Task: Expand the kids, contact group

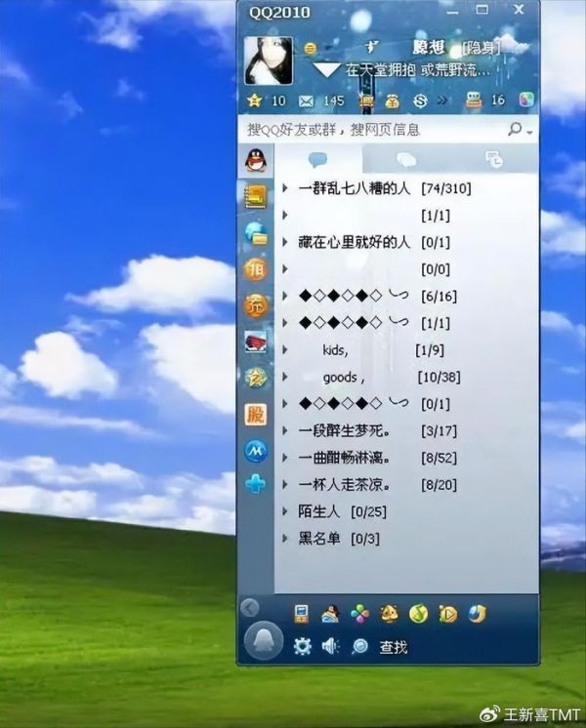Action: [334, 349]
